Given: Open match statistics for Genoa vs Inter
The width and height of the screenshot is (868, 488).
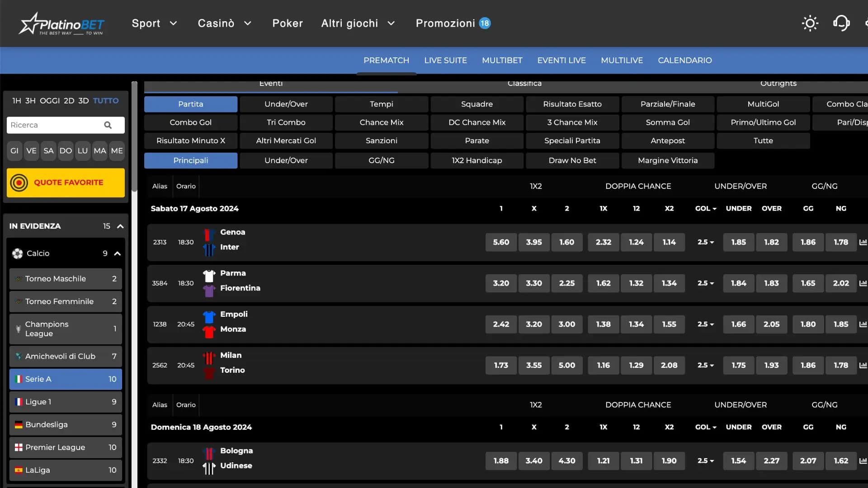Looking at the screenshot, I should pos(863,242).
